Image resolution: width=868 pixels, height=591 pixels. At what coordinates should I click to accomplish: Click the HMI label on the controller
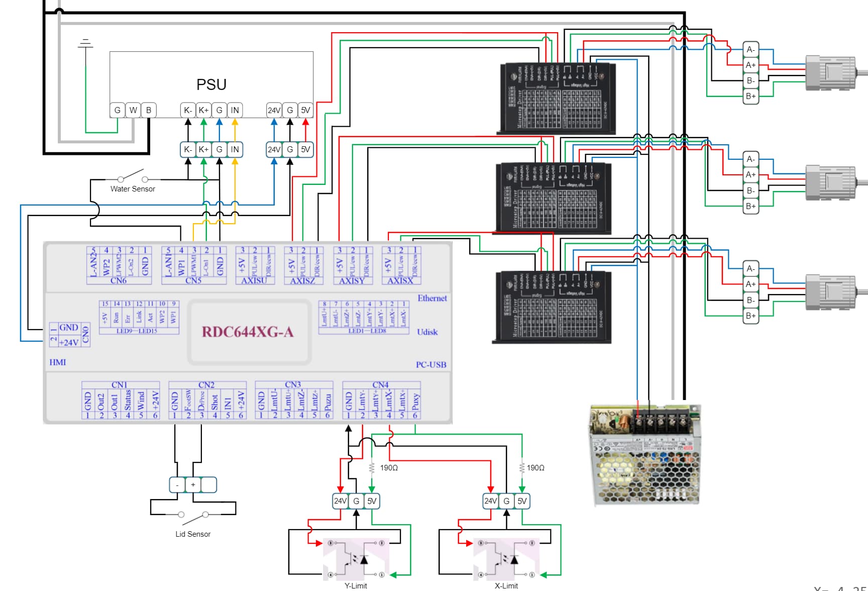58,362
